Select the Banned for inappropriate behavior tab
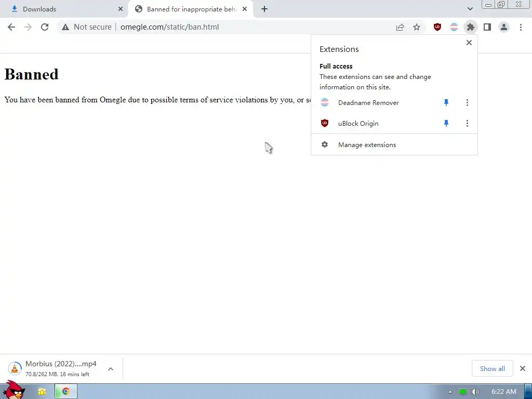 [191, 9]
